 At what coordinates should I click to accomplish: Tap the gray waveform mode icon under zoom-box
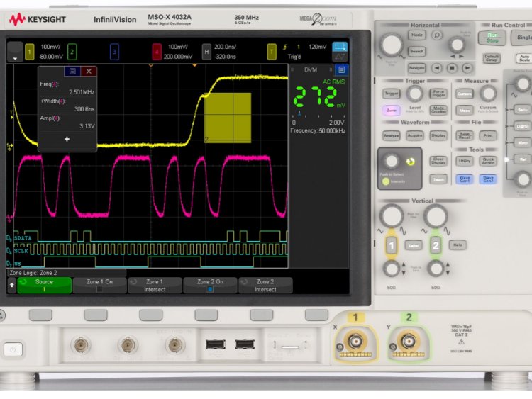(x=340, y=57)
